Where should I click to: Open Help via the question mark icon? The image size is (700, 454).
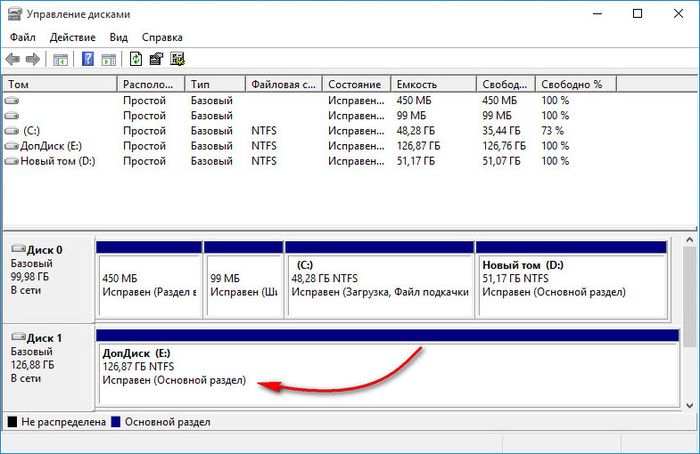pos(88,59)
